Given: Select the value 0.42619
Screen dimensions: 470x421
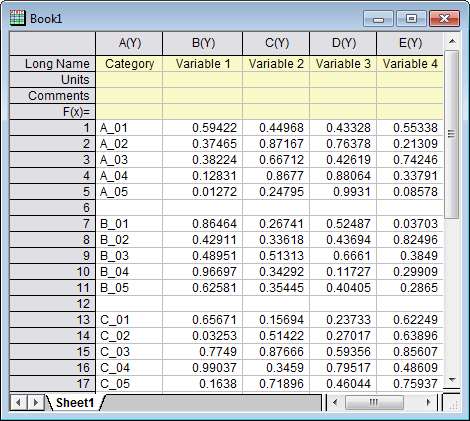Looking at the screenshot, I should coord(343,160).
